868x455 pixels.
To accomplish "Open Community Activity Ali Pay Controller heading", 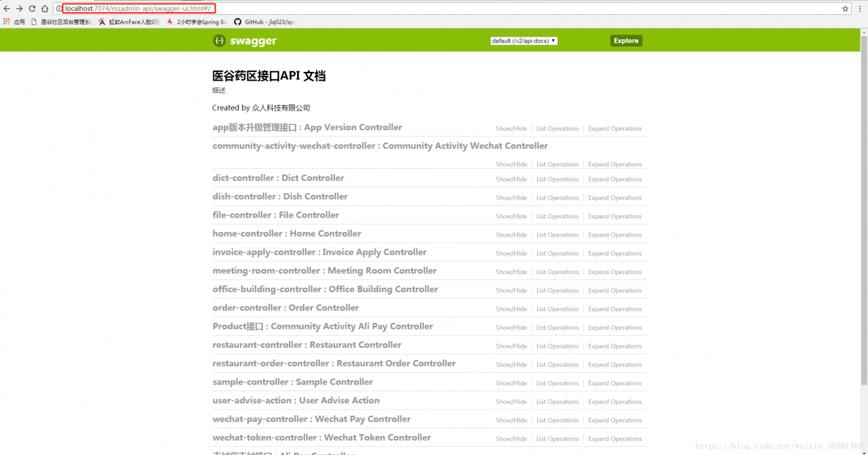I will (x=322, y=326).
